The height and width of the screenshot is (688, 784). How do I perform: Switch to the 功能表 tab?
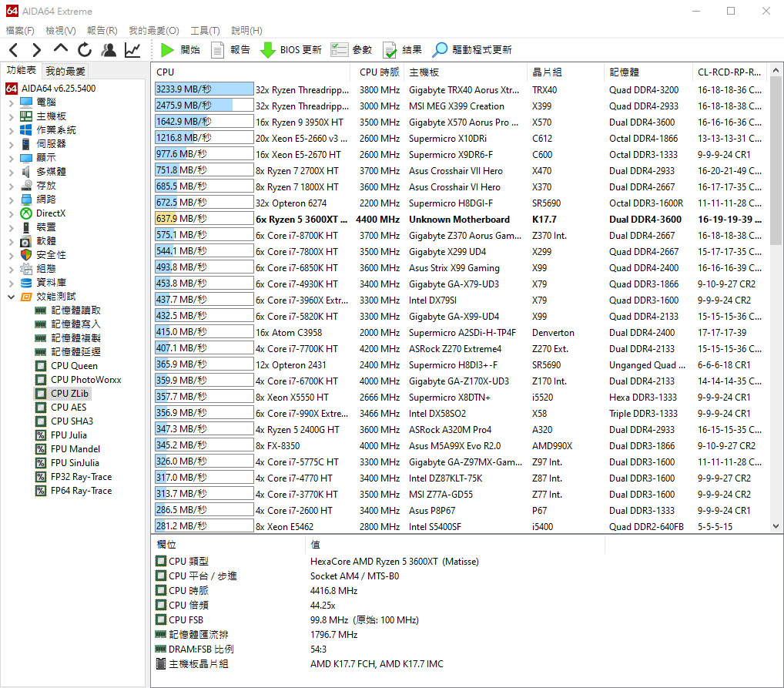click(x=21, y=70)
